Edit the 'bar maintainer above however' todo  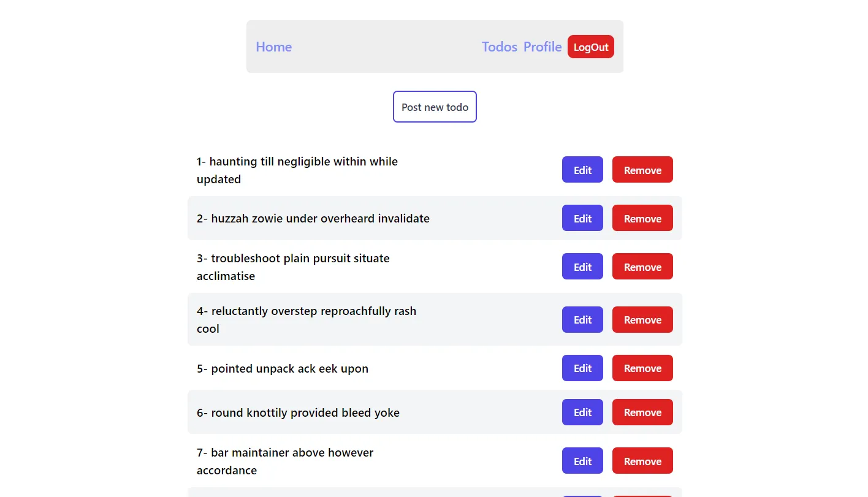click(582, 460)
